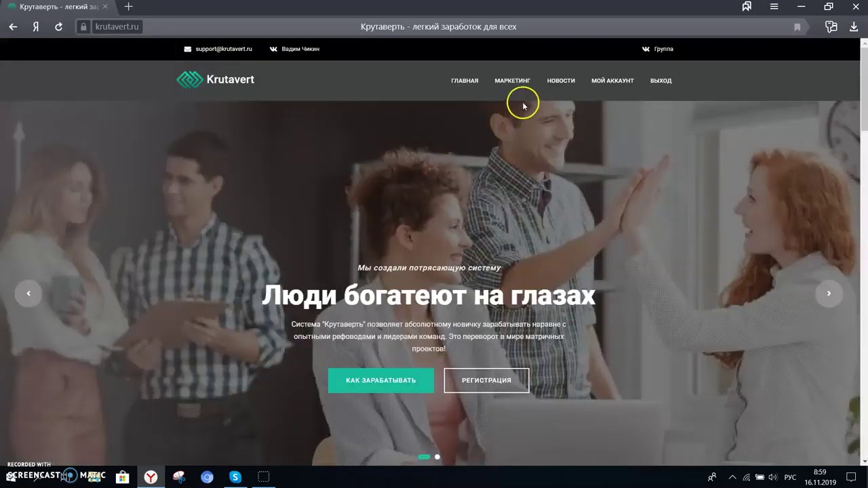Click the krutavert.ru address field
The width and height of the screenshot is (868, 488).
(117, 27)
